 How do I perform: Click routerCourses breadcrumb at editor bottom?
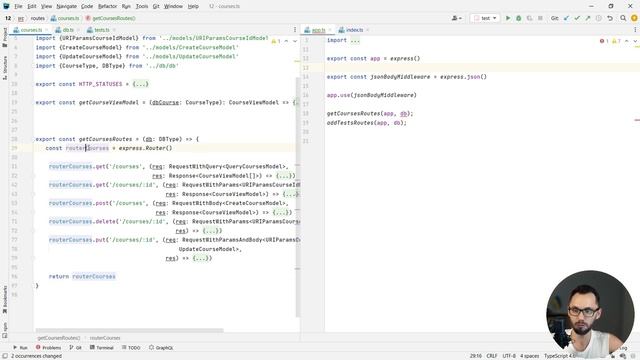105,338
